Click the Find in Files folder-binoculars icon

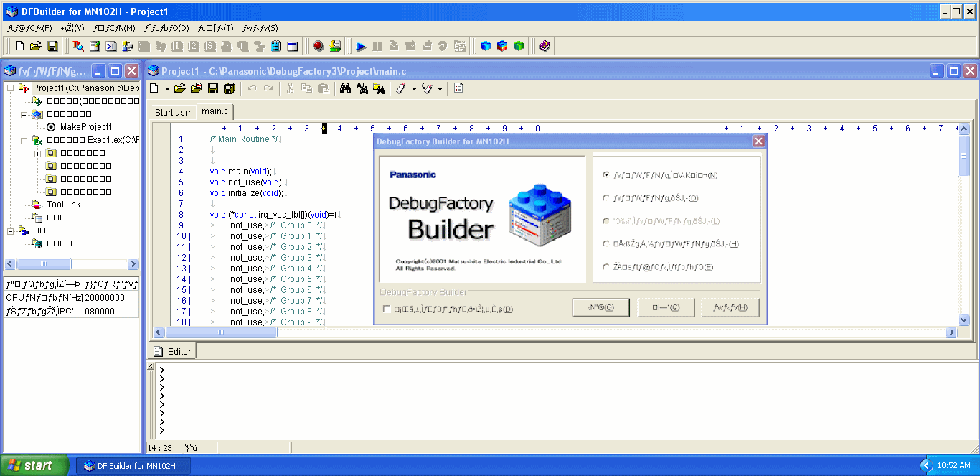point(379,88)
